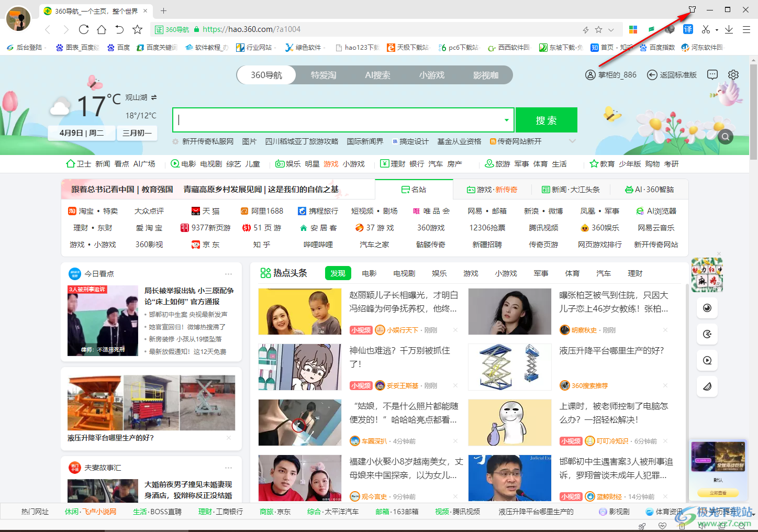Close the 360导航 browser tab
Screen dimensions: 758x532
point(145,10)
